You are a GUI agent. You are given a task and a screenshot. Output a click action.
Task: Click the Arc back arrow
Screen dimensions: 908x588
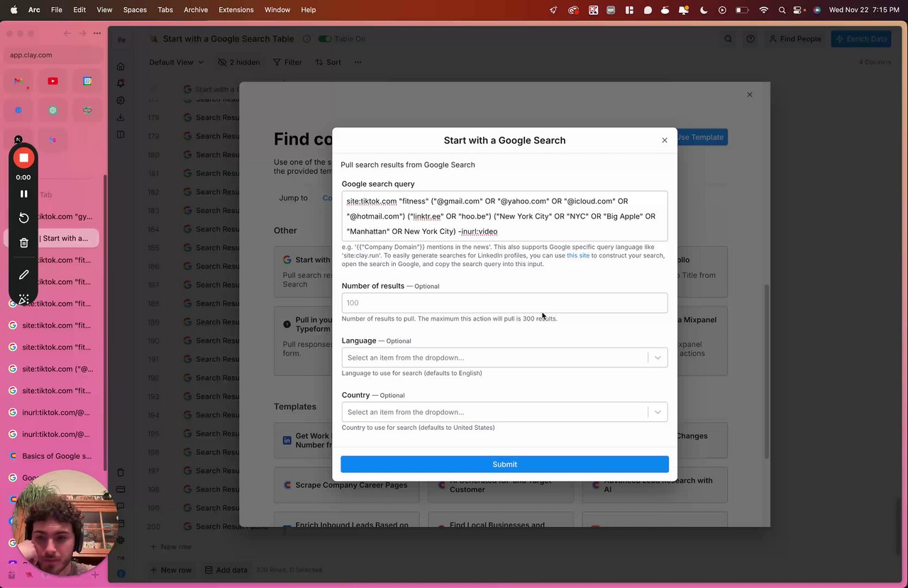[x=67, y=33]
